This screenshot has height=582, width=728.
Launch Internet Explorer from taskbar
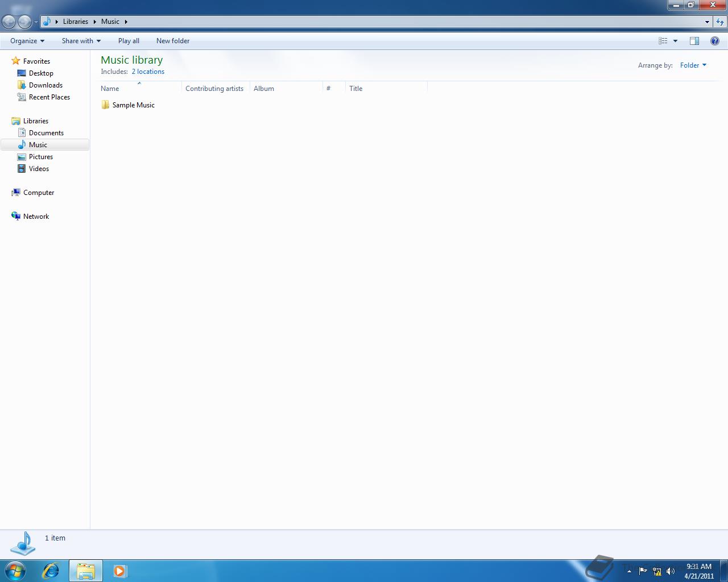tap(51, 571)
